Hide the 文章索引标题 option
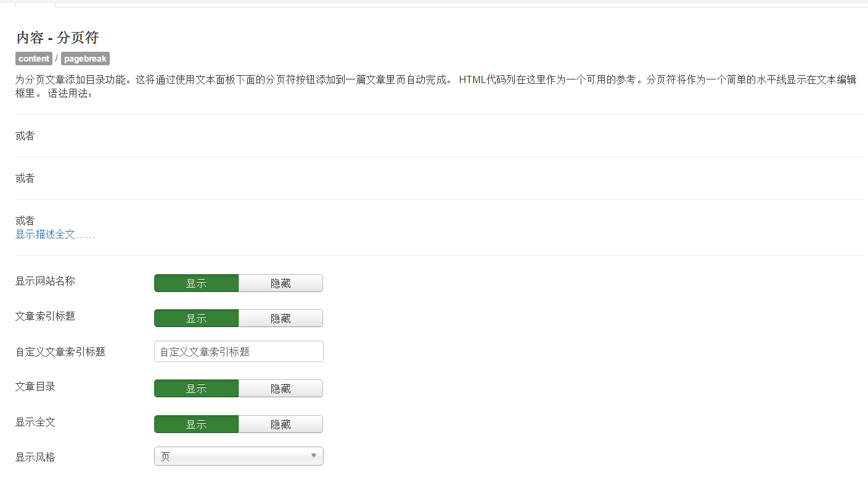This screenshot has width=868, height=481. (280, 318)
